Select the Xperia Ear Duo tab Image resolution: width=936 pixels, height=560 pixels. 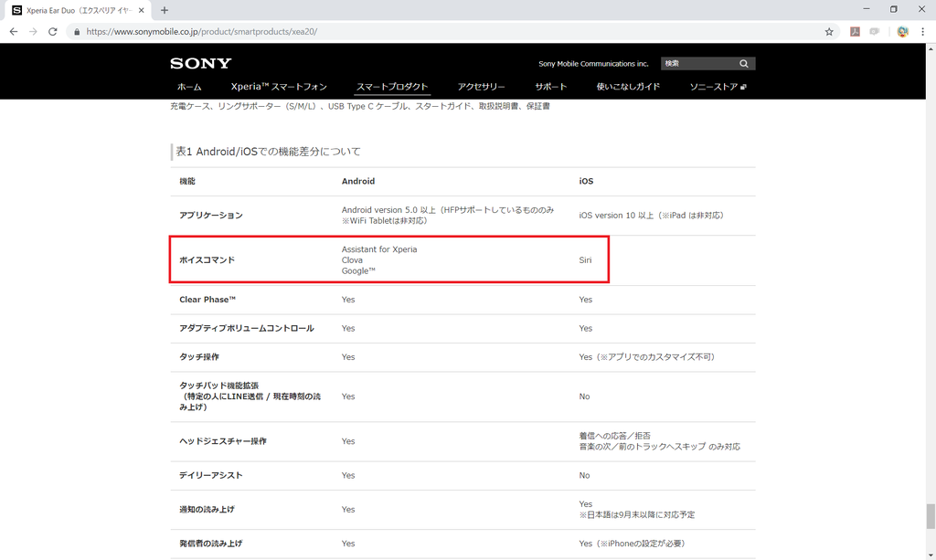click(x=76, y=10)
